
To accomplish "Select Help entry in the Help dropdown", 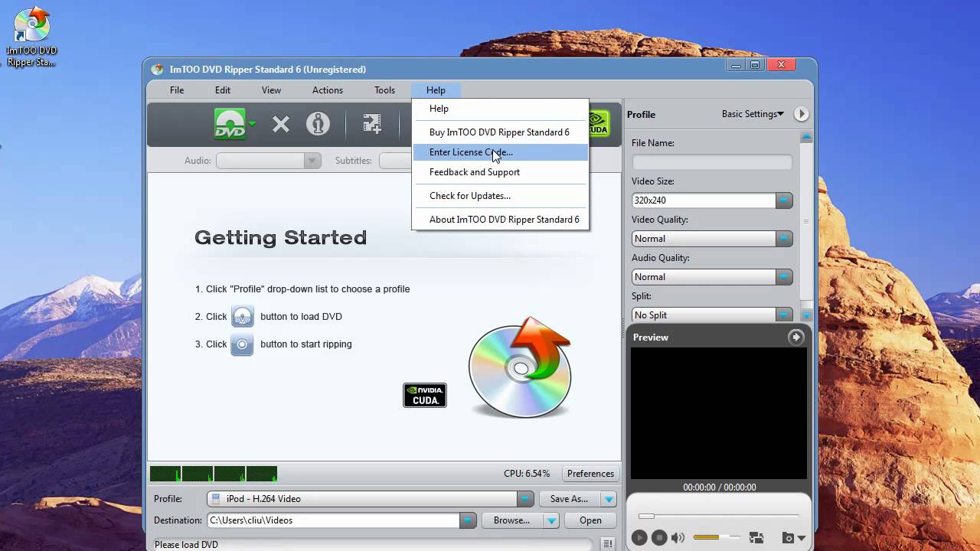I will pos(501,109).
